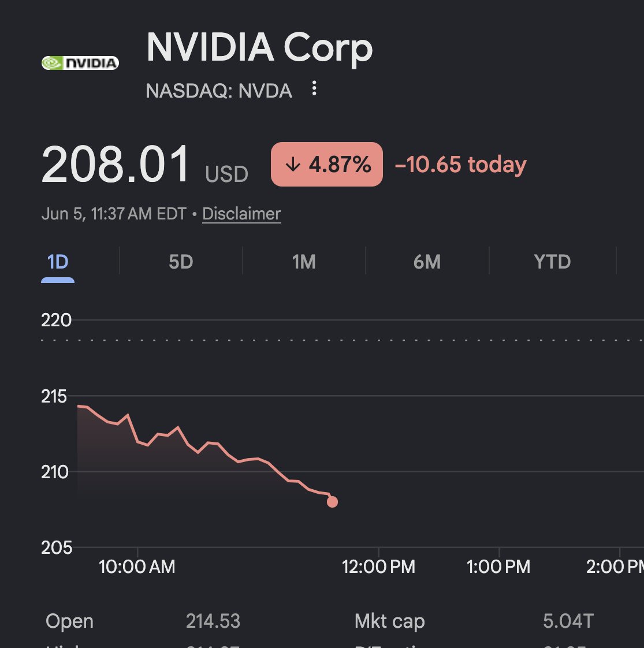644x648 pixels.
Task: Click the 208.01 price value
Action: coord(116,164)
